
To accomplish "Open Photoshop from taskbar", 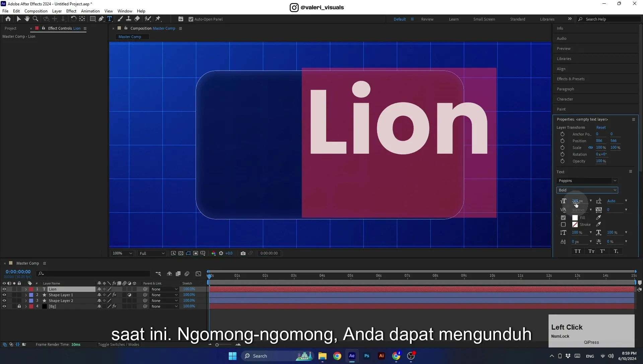I will click(367, 356).
